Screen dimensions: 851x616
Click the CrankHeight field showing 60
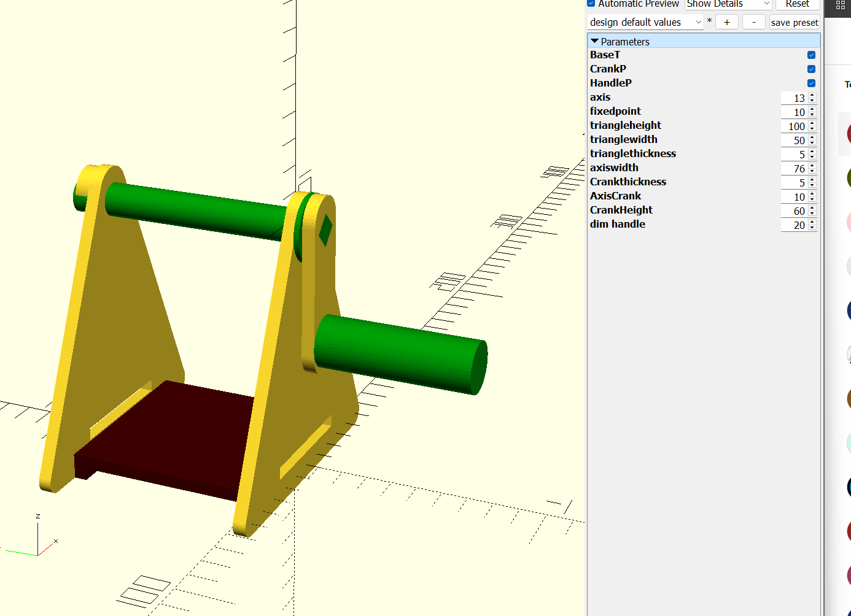(x=794, y=211)
